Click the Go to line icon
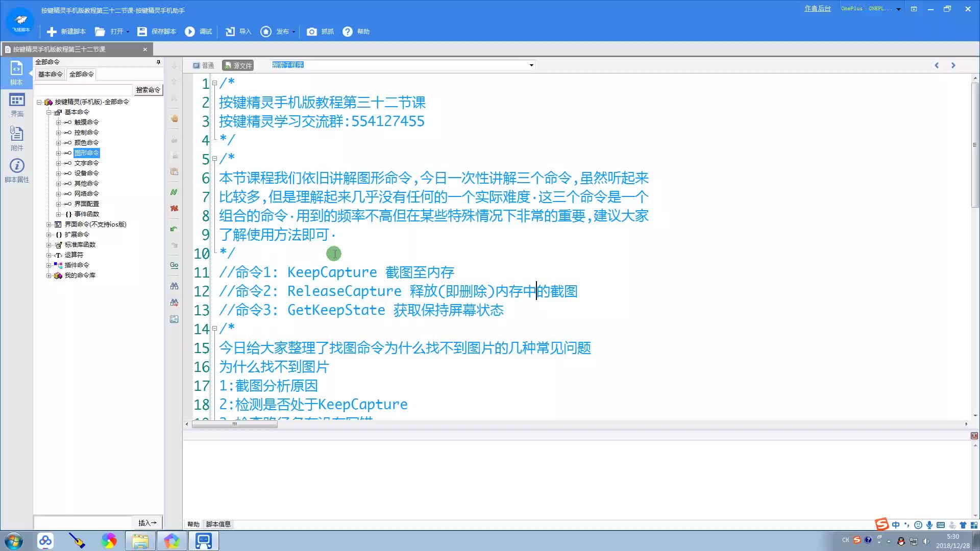980x551 pixels. 174,265
